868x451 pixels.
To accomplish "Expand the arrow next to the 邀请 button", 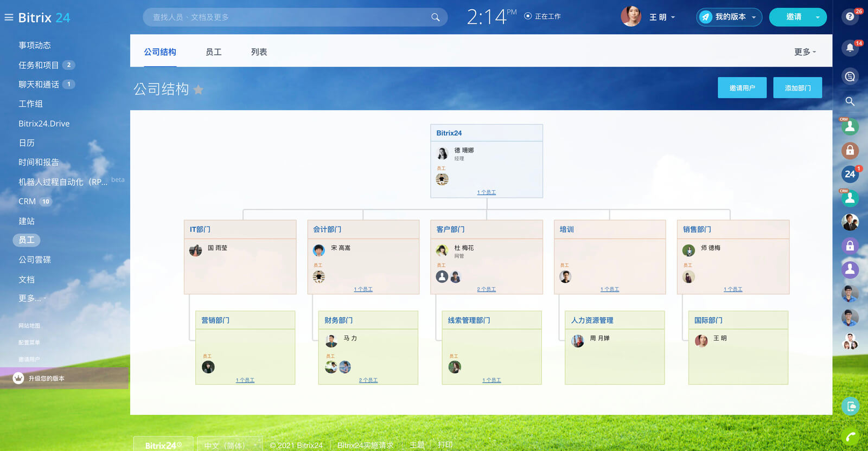I will coord(818,17).
